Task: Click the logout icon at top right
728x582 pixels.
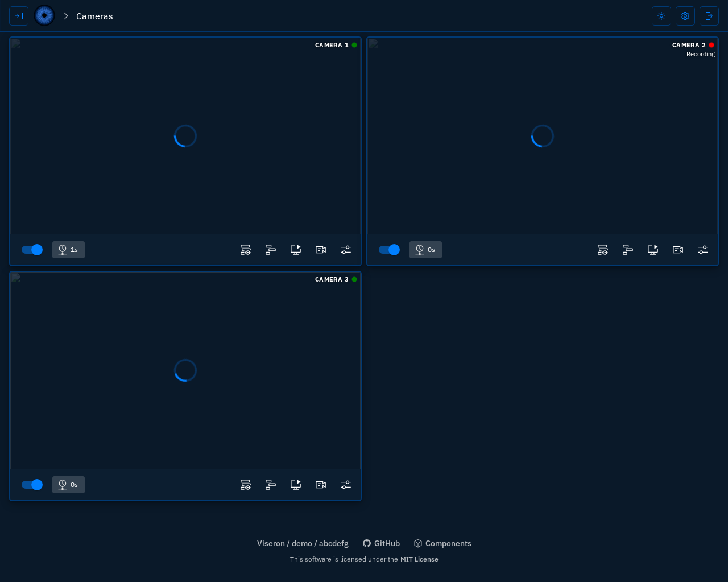Action: 709,16
